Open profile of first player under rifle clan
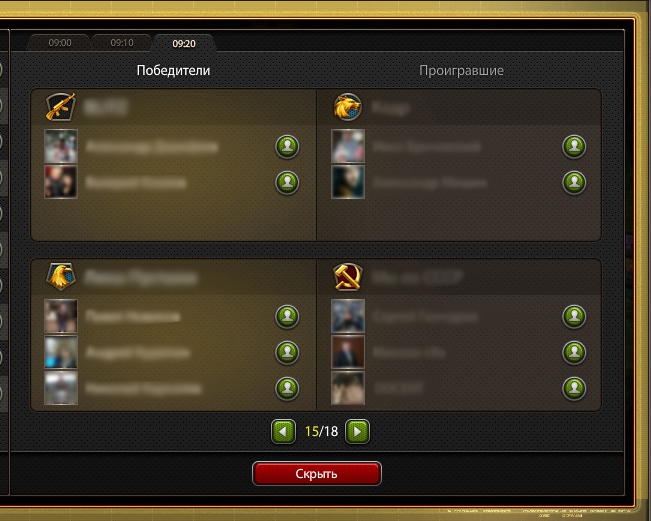Viewport: 651px width, 521px height. (x=287, y=147)
